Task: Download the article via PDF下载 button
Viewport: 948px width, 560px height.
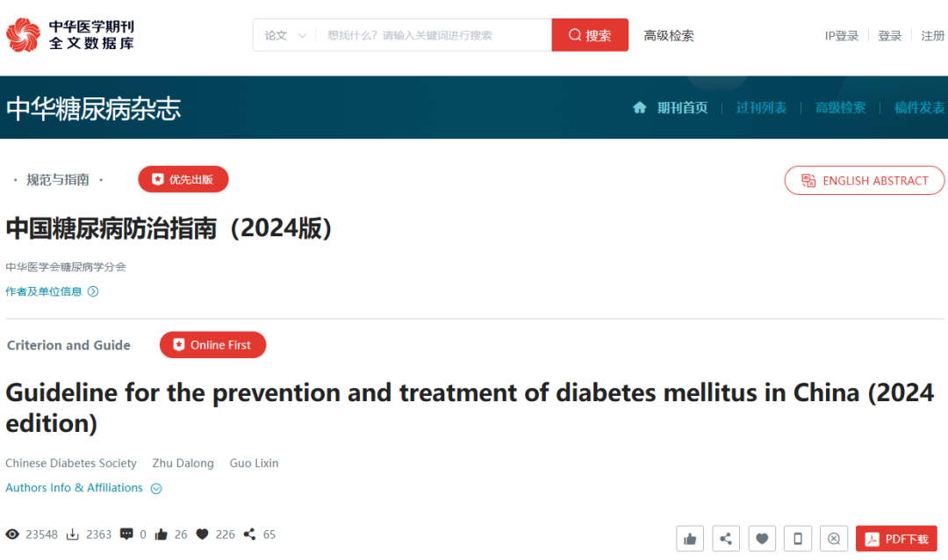Action: [x=896, y=538]
